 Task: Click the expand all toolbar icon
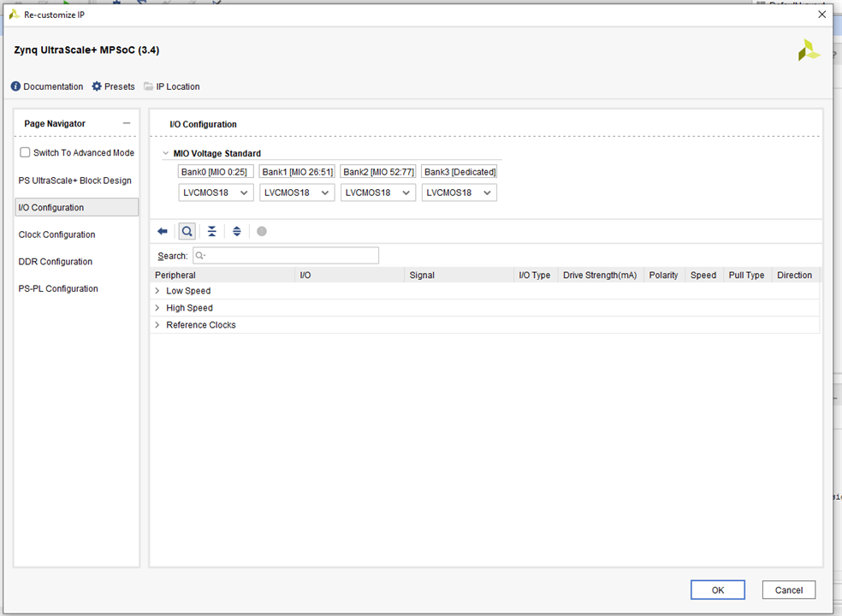(237, 231)
